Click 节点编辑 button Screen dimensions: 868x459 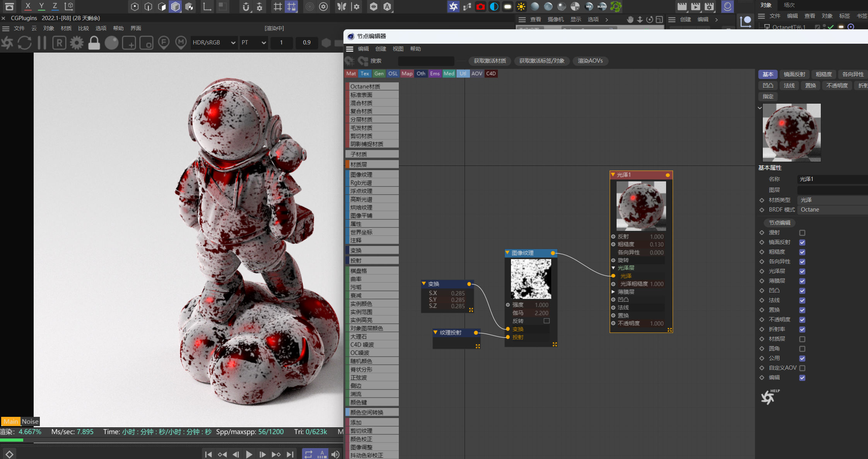[779, 223]
